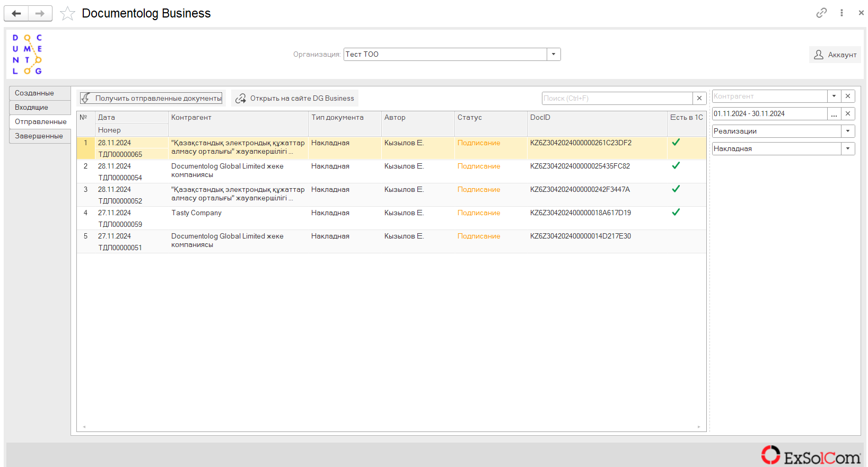Viewport: 868px width, 467px height.
Task: Switch to the Созданные tab
Action: click(40, 93)
